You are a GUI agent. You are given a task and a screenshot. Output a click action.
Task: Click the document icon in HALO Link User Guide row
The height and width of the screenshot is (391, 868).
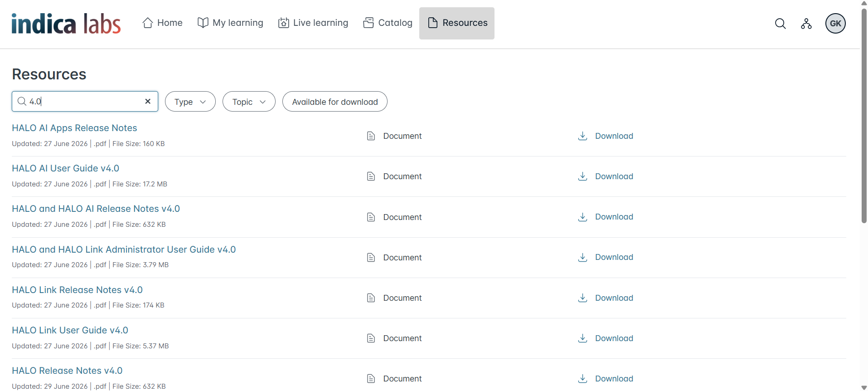[371, 338]
